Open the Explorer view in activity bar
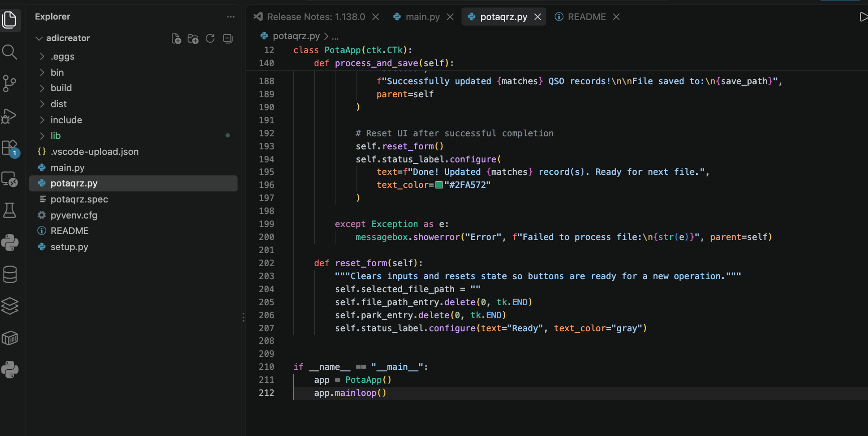Image resolution: width=868 pixels, height=436 pixels. (10, 20)
